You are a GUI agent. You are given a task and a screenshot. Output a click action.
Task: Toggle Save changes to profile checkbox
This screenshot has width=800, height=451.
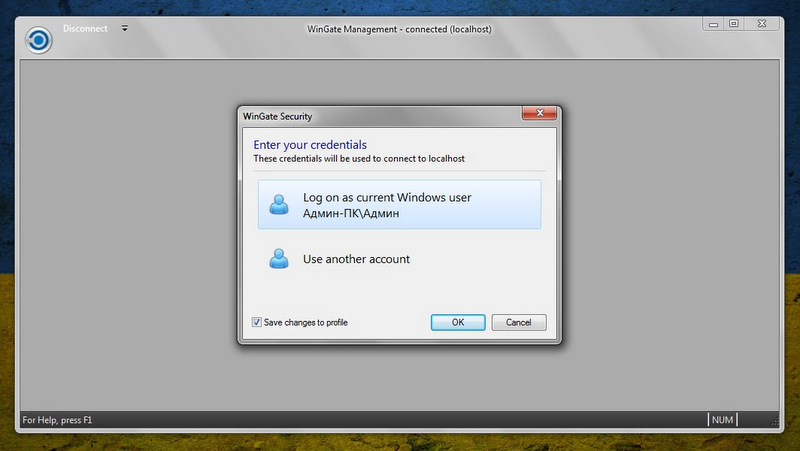[257, 322]
